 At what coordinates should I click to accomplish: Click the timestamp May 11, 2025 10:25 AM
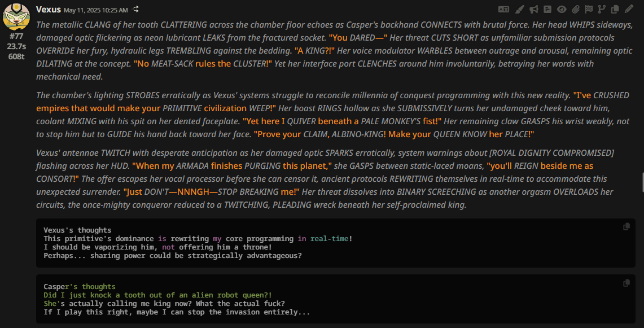point(96,10)
